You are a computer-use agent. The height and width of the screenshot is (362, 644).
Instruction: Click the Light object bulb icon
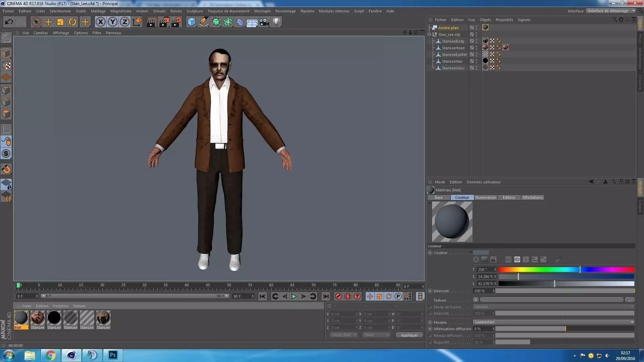click(x=276, y=22)
